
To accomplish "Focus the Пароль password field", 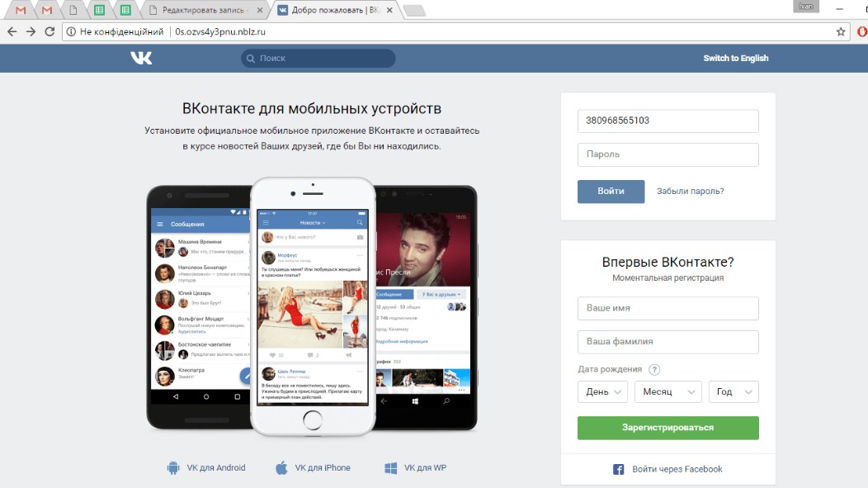I will [668, 154].
